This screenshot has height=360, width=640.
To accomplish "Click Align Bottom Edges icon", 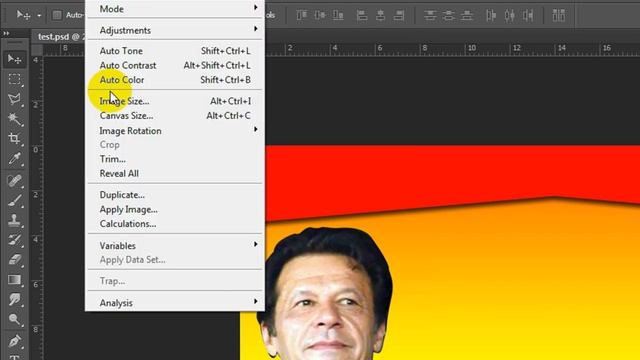I will [338, 16].
